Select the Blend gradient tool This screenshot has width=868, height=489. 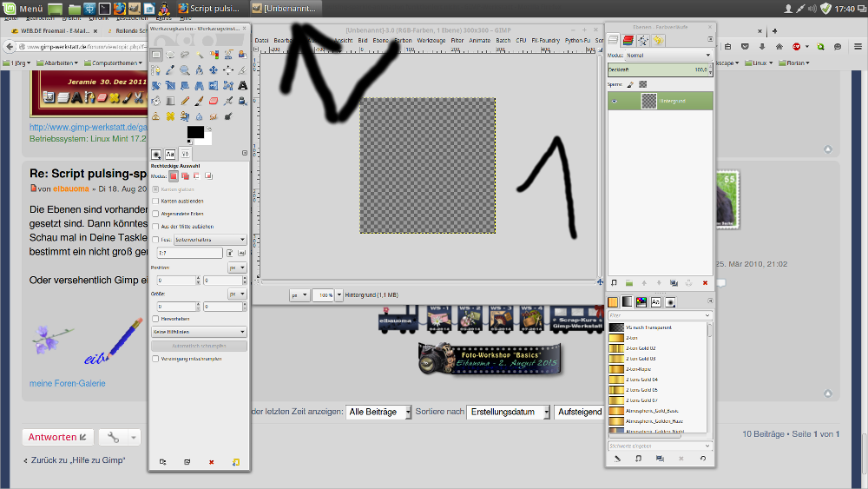pos(170,100)
